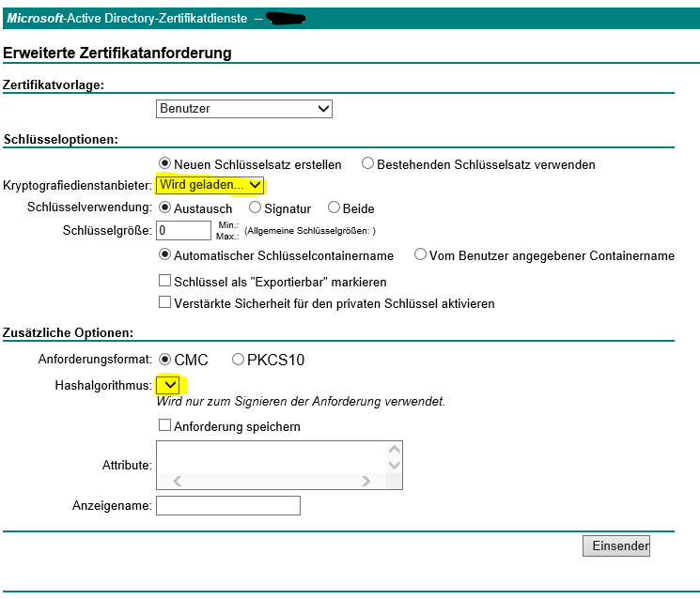Choose Beide key usage
The width and height of the screenshot is (700, 599).
tap(334, 207)
